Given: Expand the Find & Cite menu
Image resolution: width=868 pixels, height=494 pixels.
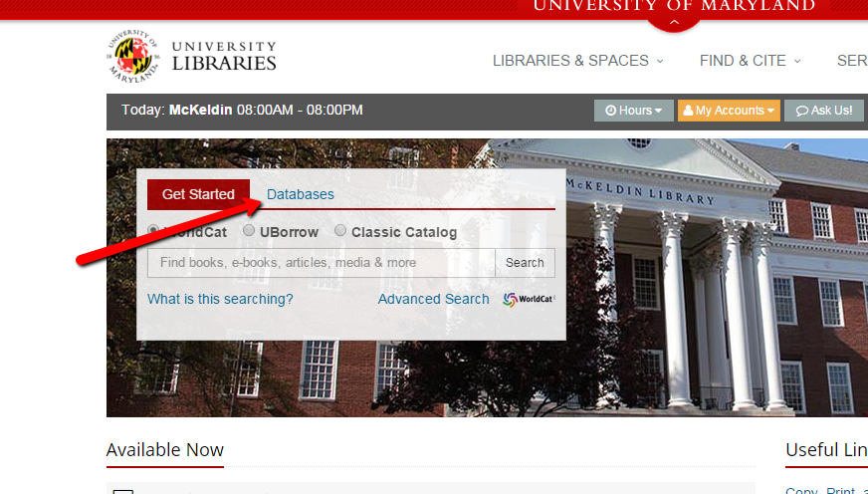Looking at the screenshot, I should 751,61.
